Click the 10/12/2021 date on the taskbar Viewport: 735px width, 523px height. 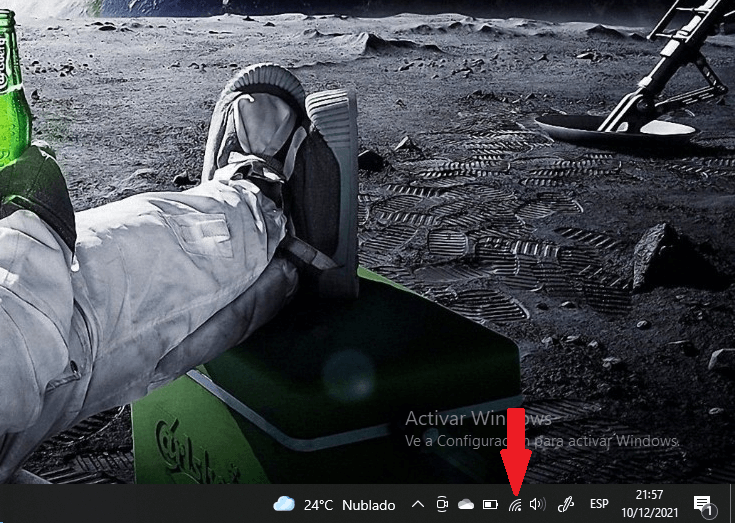point(649,511)
